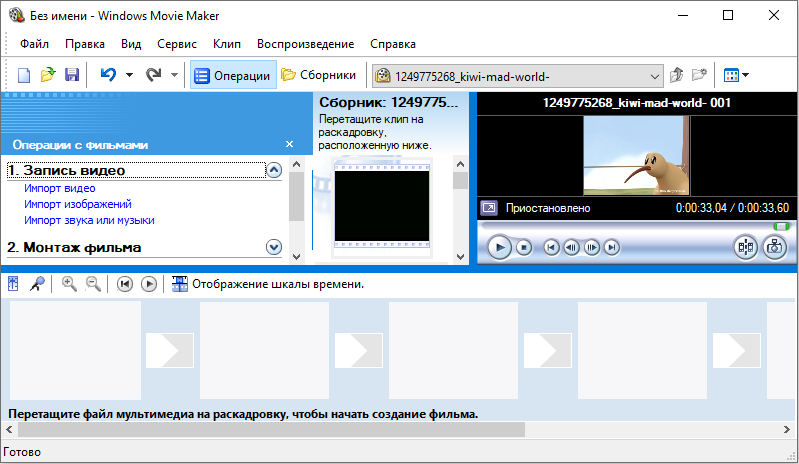Select the black video clip thumbnail

click(382, 206)
